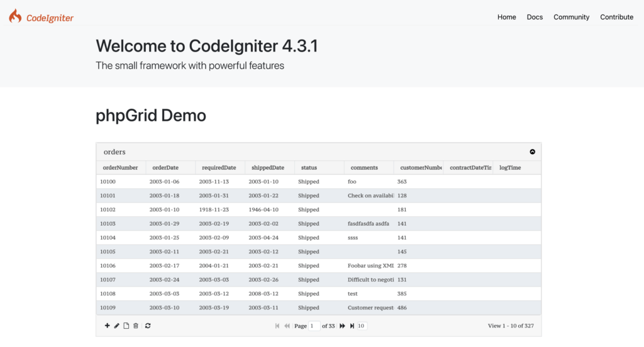Open the Community navigation link
The image size is (644, 347).
[571, 17]
